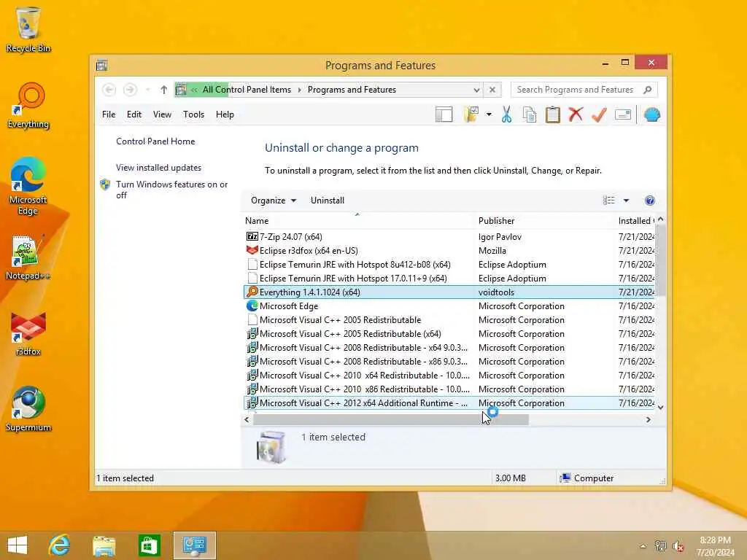Open the dropdown arrow beside folder options icon

(x=489, y=114)
